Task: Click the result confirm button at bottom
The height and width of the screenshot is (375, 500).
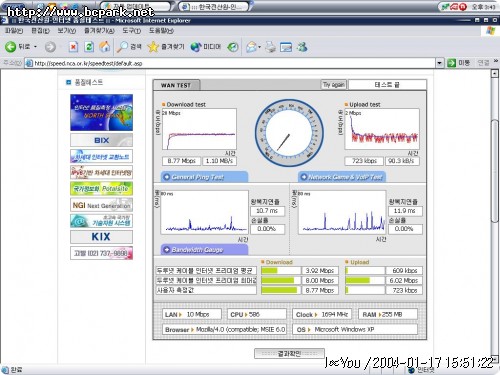Action: 289,353
